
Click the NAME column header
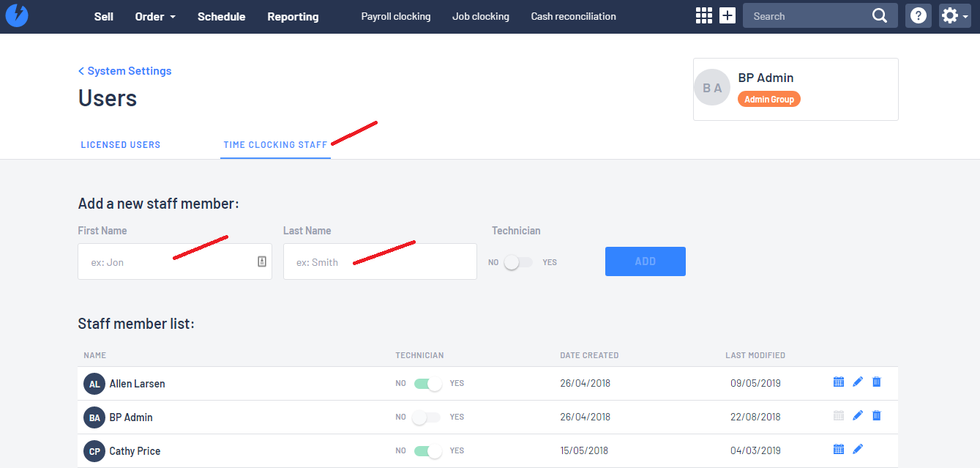point(95,355)
